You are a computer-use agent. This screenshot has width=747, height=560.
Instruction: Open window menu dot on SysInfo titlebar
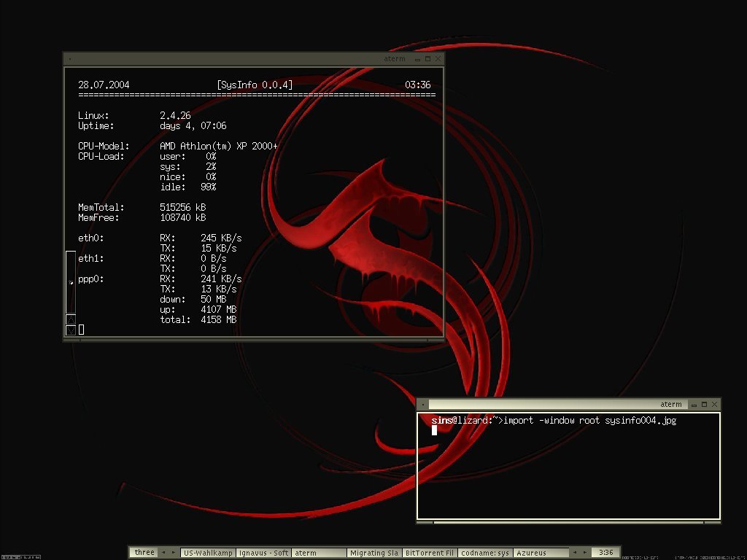point(69,59)
